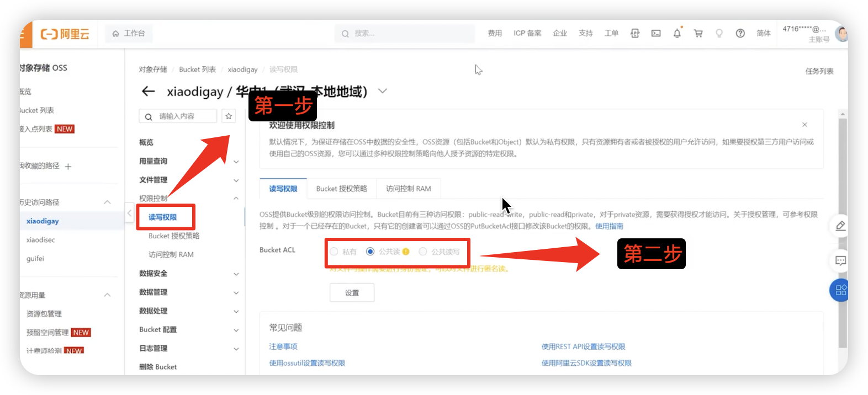This screenshot has height=395, width=868.
Task: Open 使用REST API设置读写权限 link
Action: (583, 346)
